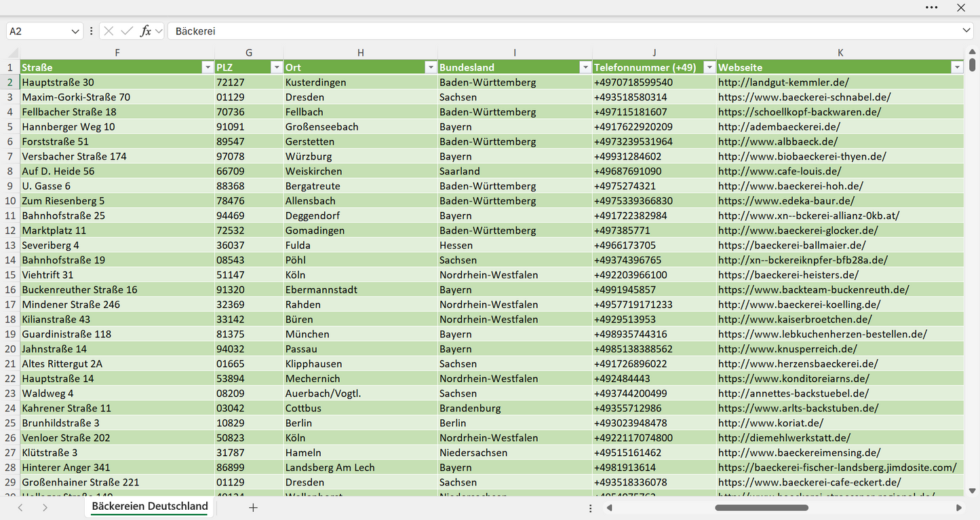
Task: Open the PLZ column filter dropdown
Action: tap(276, 67)
